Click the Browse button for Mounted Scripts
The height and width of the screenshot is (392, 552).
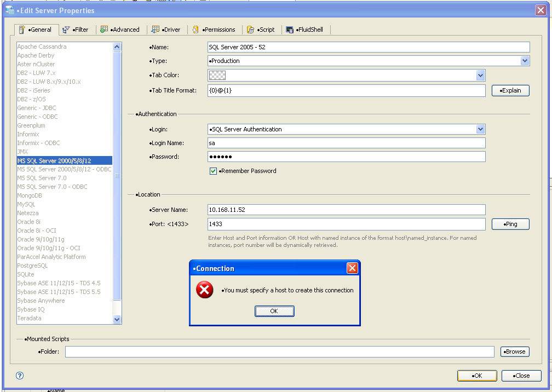pyautogui.click(x=515, y=351)
